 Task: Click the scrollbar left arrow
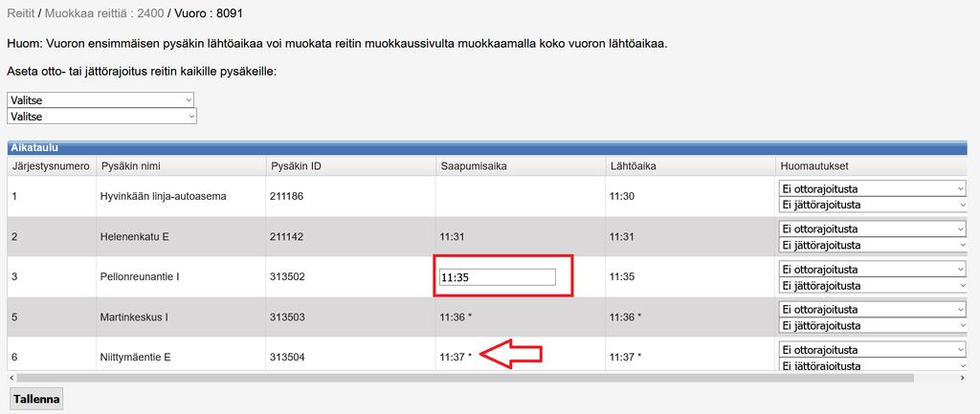[x=11, y=378]
